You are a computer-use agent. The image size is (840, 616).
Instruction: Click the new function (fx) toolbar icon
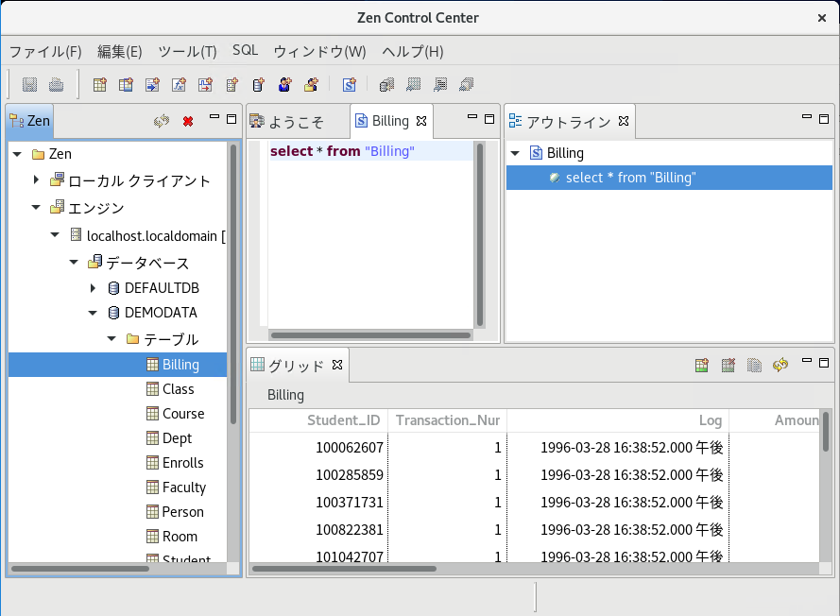coord(179,85)
